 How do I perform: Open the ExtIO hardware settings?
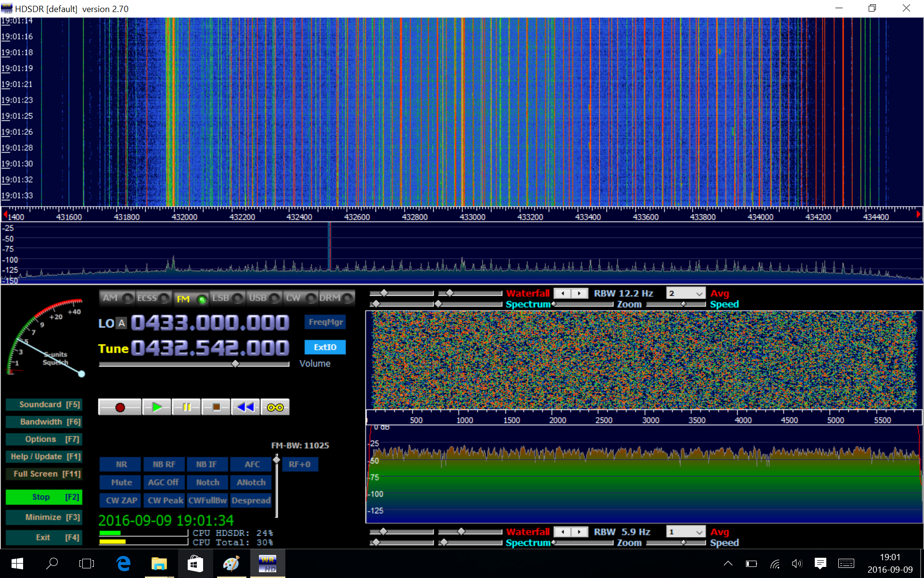(x=325, y=347)
